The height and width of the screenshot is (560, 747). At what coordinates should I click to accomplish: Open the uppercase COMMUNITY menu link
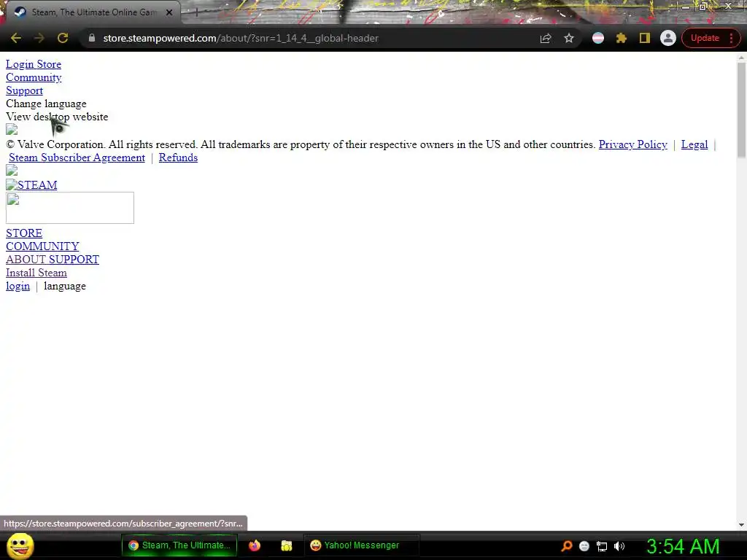[x=42, y=246]
